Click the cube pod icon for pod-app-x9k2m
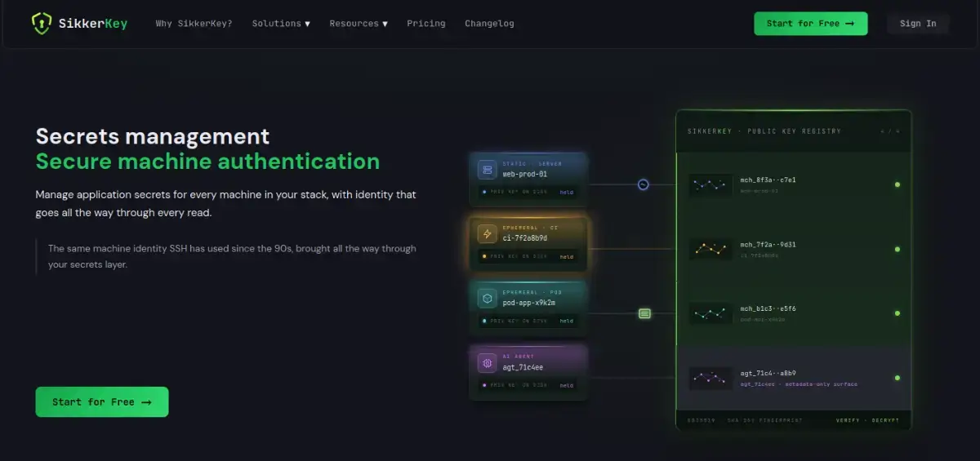 488,299
